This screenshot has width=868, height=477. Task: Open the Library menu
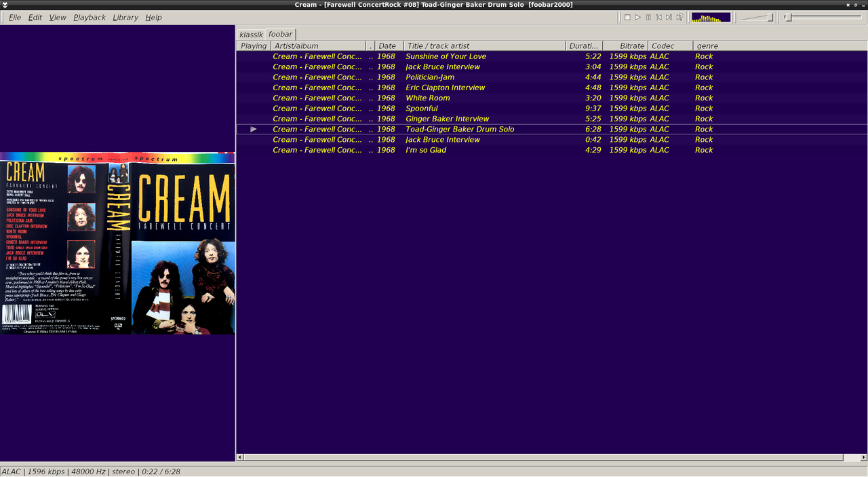coord(125,17)
